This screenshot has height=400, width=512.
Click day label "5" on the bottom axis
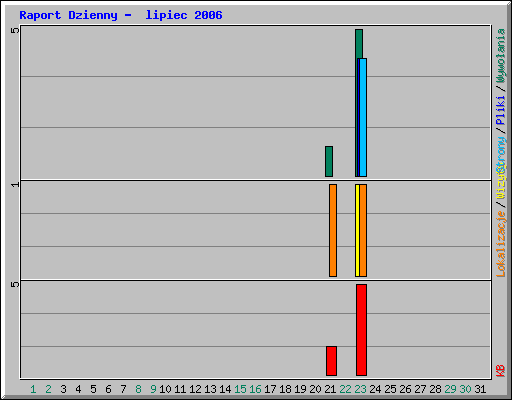coord(93,389)
